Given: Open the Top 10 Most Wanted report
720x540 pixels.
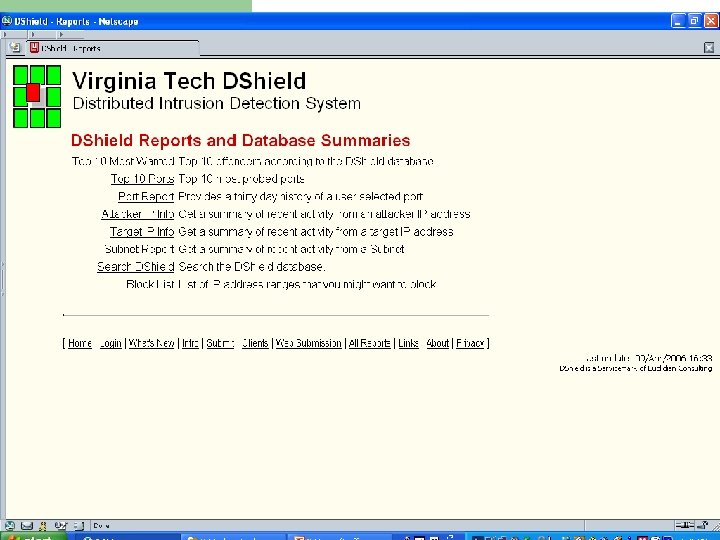Looking at the screenshot, I should point(123,161).
